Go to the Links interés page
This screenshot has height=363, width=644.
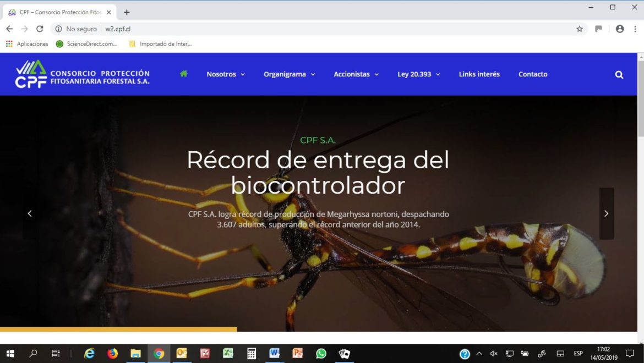pos(479,74)
